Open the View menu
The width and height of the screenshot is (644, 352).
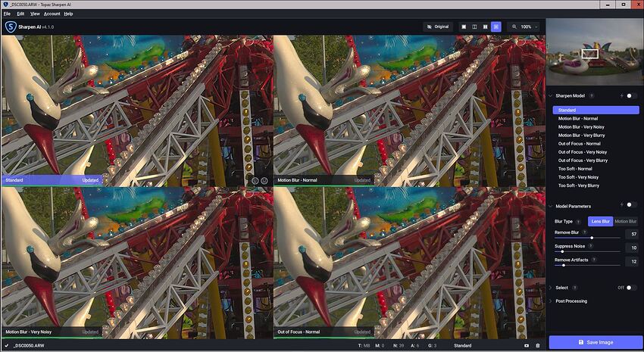35,14
